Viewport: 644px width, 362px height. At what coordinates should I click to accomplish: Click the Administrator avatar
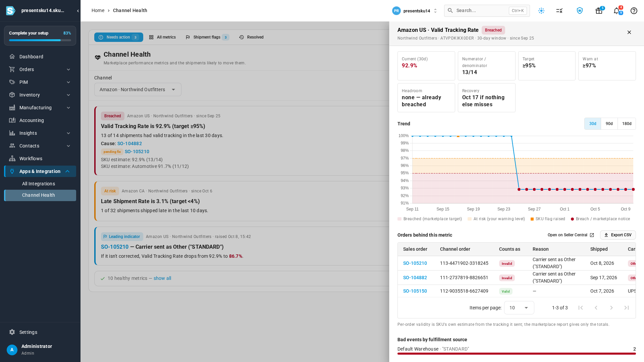click(12, 350)
